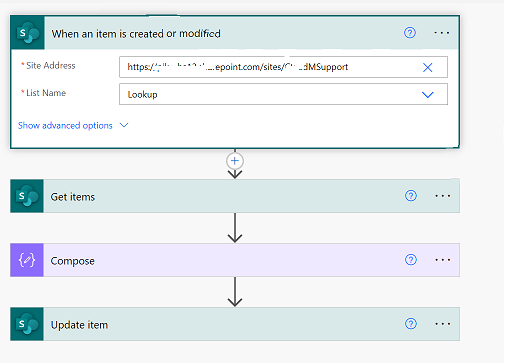Screen dimensions: 510x363
Task: Open the List Name dropdown
Action: (x=428, y=95)
